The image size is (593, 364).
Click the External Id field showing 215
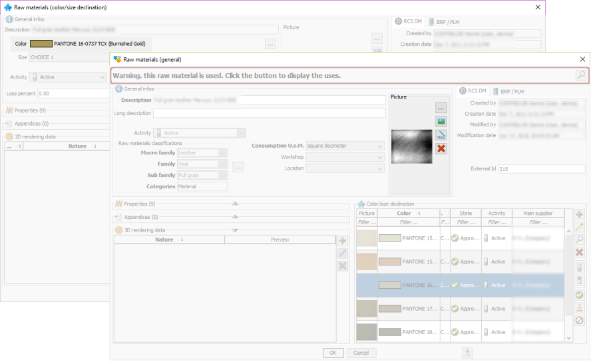[x=541, y=169]
